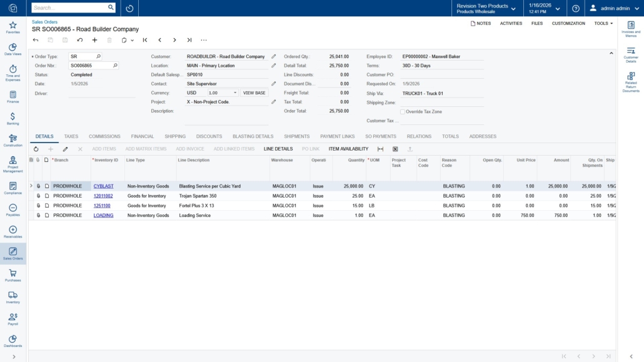
Task: Collapse the order summary header panel
Action: 611,53
